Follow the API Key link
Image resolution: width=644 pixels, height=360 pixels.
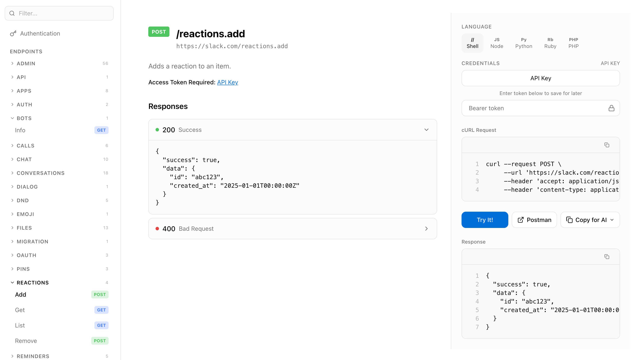(227, 82)
